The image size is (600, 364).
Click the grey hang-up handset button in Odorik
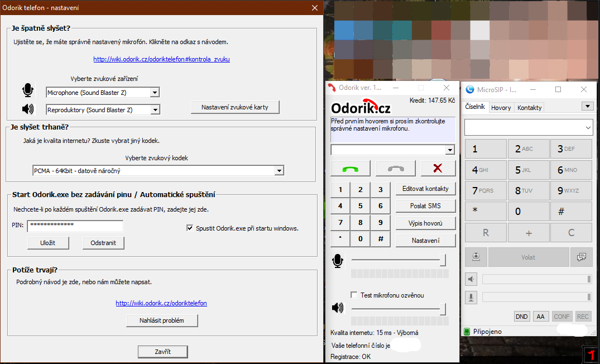[x=396, y=169]
